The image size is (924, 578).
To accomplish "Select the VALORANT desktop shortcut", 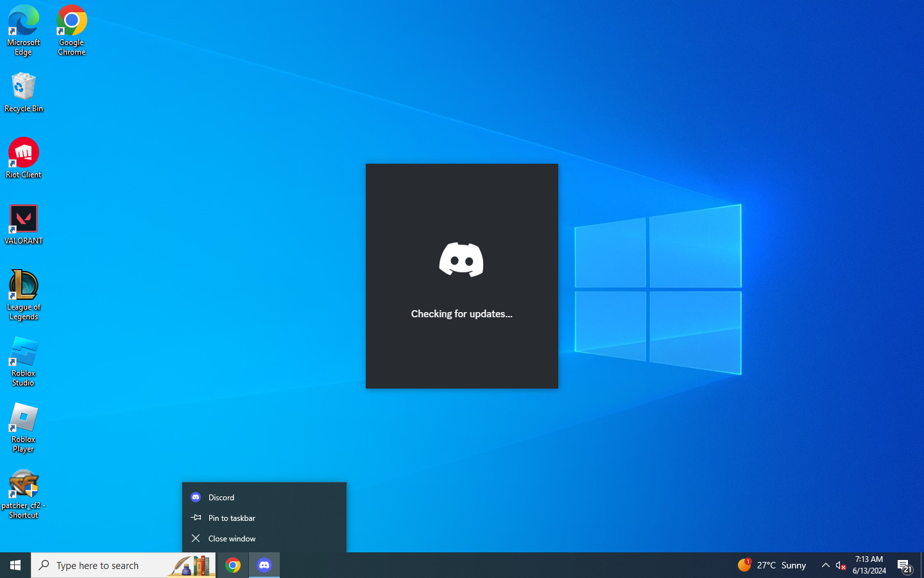I will pos(24,225).
